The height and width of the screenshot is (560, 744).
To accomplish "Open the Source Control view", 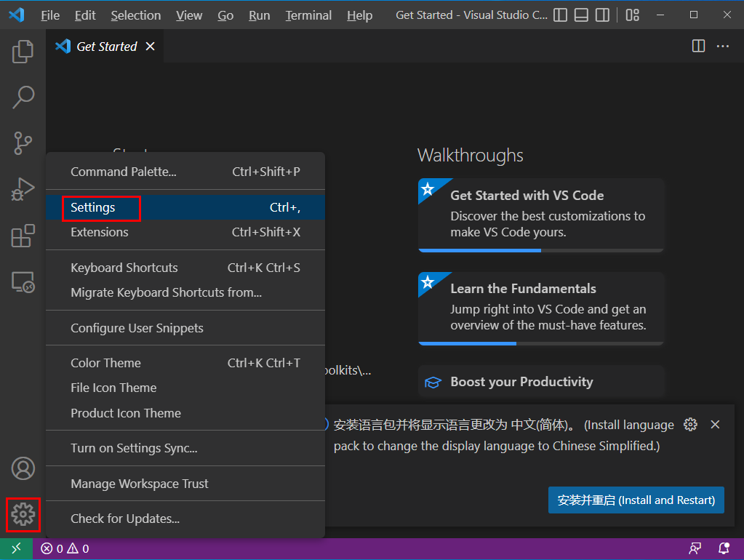I will [23, 143].
